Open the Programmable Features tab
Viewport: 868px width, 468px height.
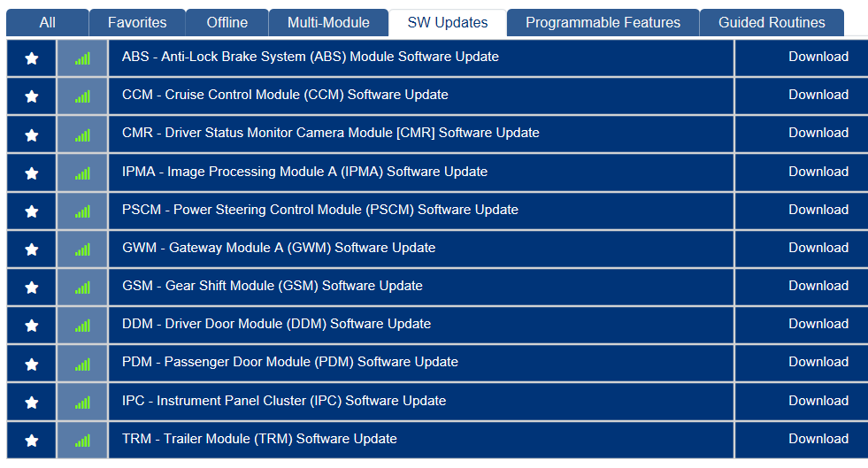coord(603,23)
